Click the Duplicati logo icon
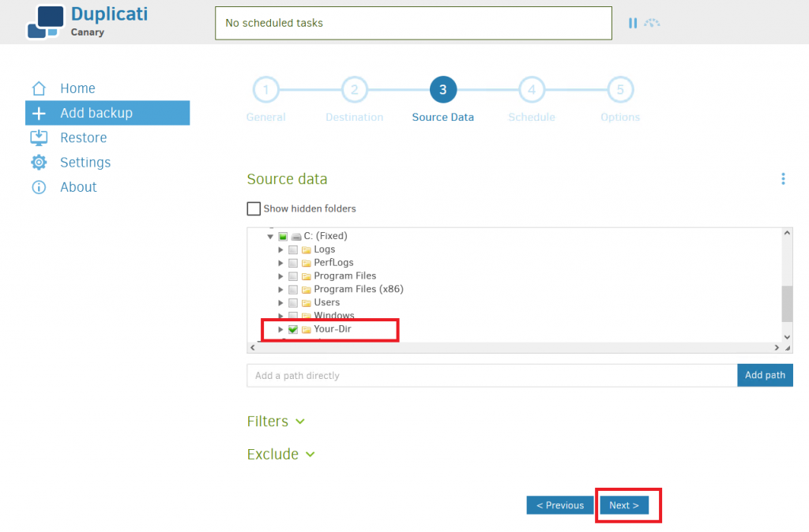Image resolution: width=809 pixels, height=532 pixels. 45,21
